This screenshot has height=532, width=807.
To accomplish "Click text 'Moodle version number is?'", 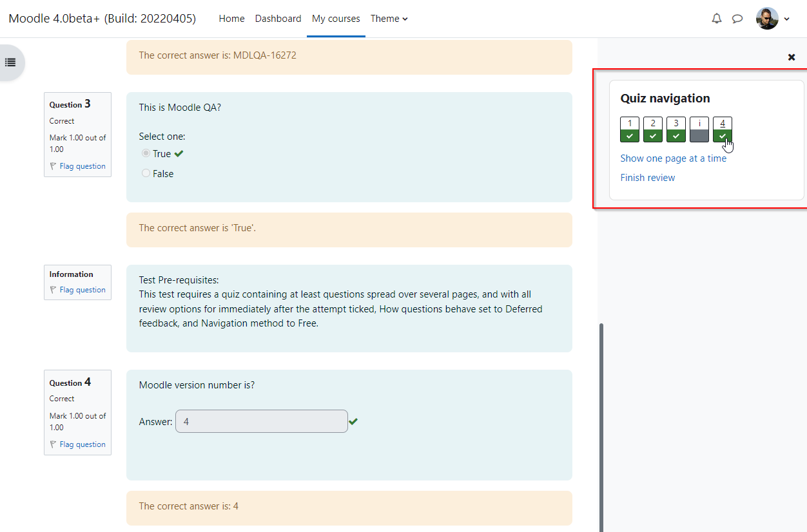I will [x=197, y=385].
